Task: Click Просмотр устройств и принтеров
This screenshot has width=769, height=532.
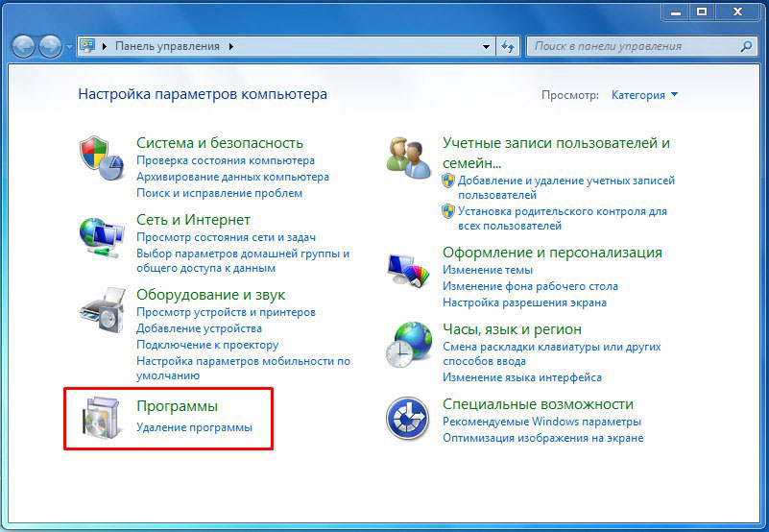Action: (x=226, y=312)
